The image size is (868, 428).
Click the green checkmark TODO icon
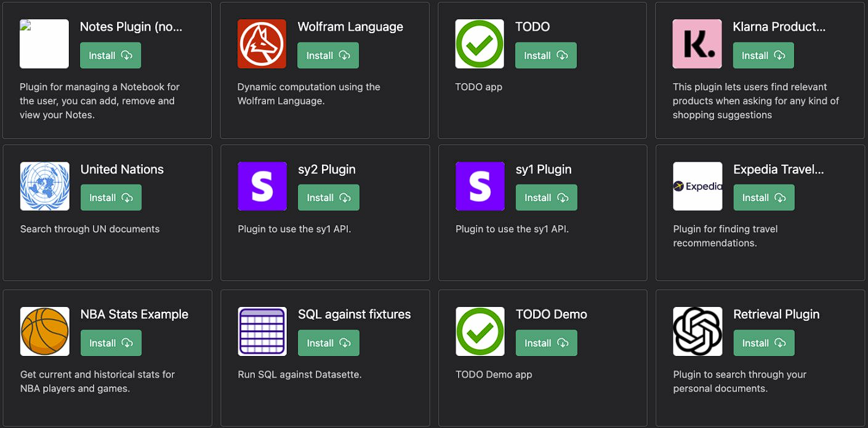[480, 44]
